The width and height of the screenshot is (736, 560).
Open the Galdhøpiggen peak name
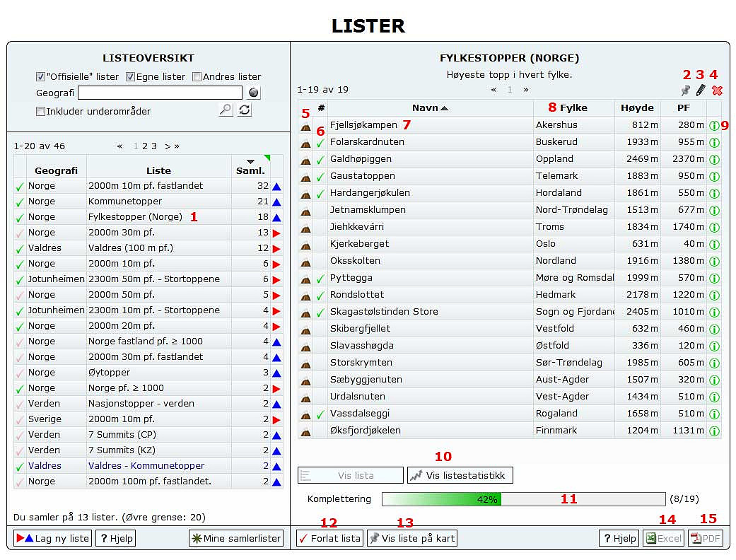click(x=361, y=159)
